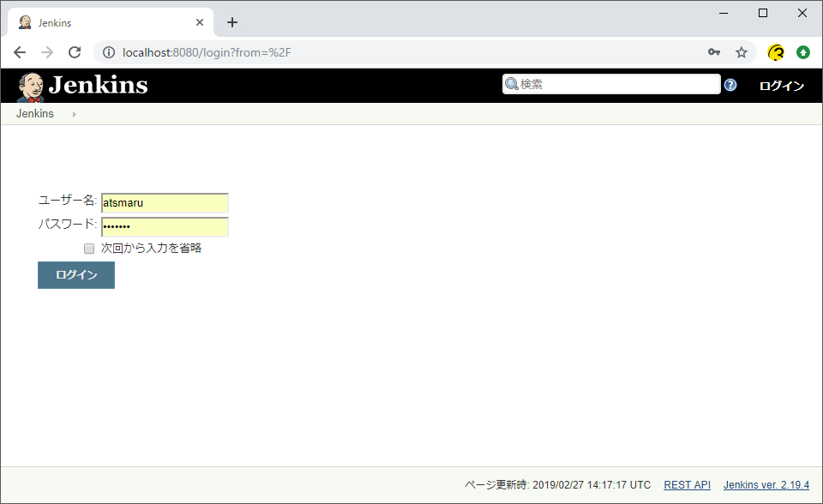Click the Jenkins breadcrumb link

tap(34, 114)
